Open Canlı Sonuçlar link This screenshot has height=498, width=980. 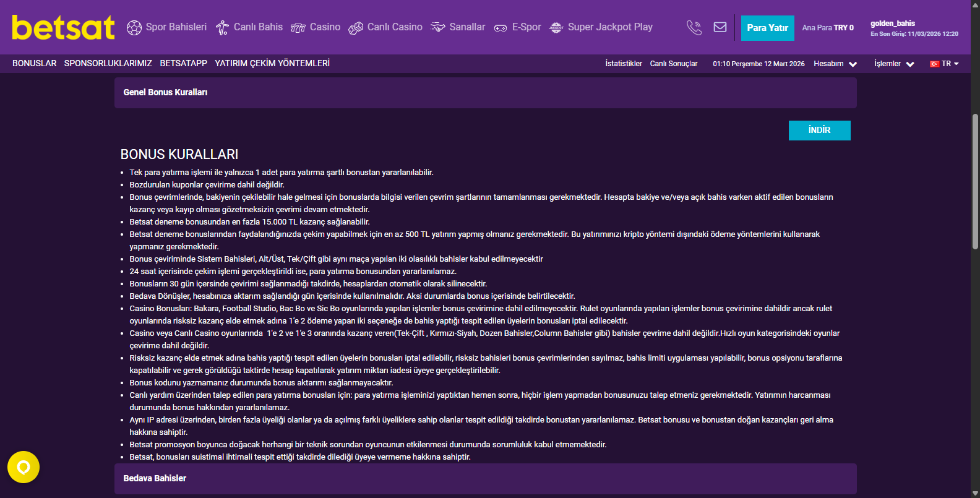674,64
